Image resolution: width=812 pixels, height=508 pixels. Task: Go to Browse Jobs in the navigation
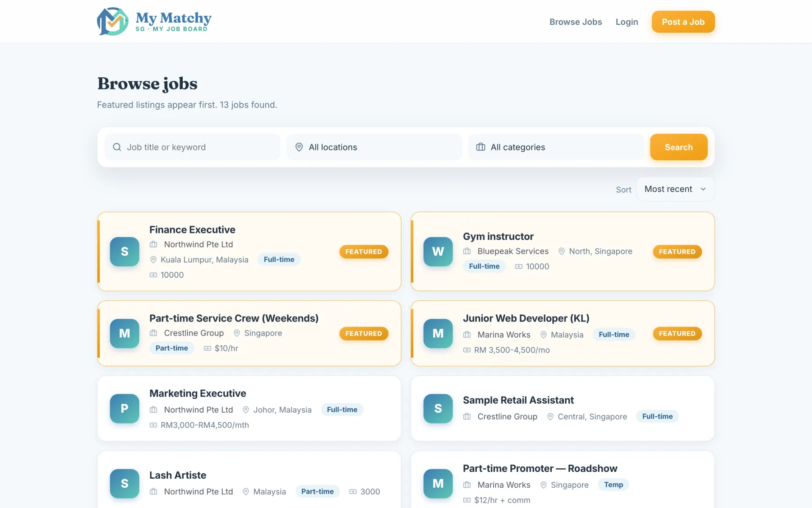coord(576,22)
